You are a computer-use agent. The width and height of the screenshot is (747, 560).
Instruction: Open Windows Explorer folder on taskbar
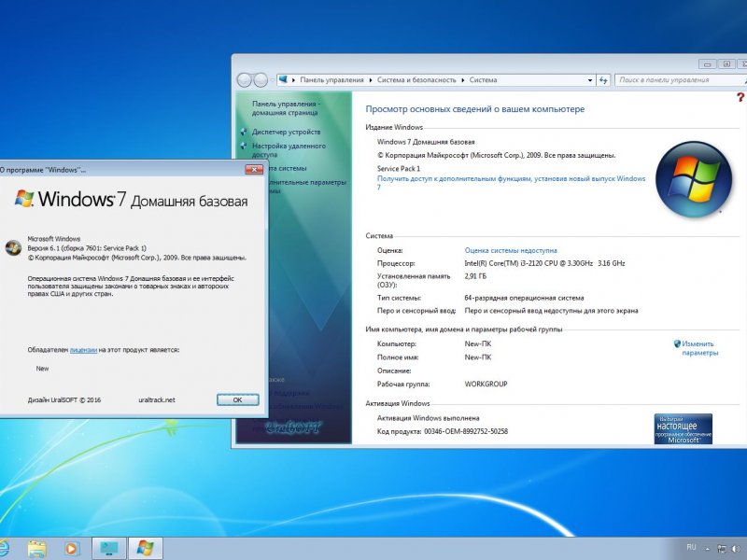[36, 549]
